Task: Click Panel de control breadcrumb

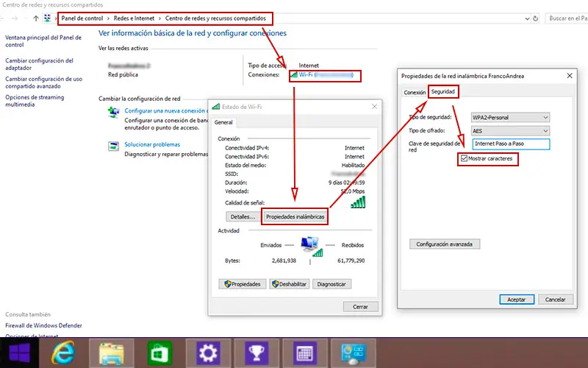Action: (82, 18)
